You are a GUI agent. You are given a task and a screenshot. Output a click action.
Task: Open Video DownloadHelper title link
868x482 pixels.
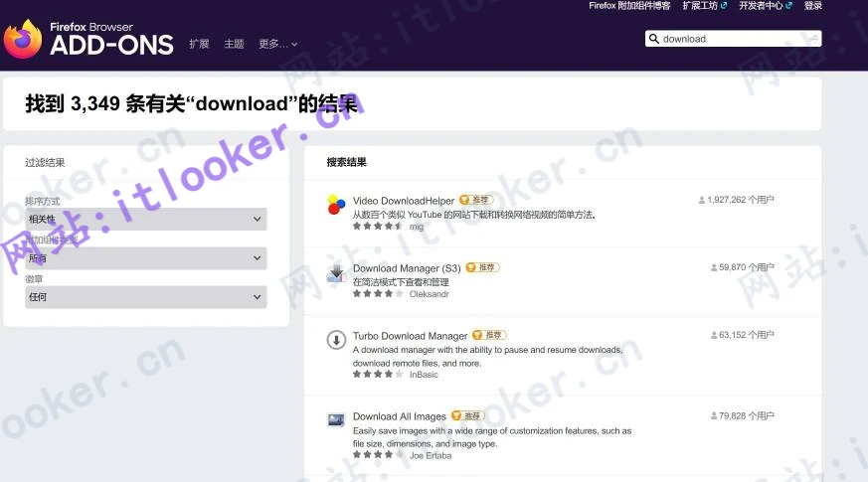point(404,201)
